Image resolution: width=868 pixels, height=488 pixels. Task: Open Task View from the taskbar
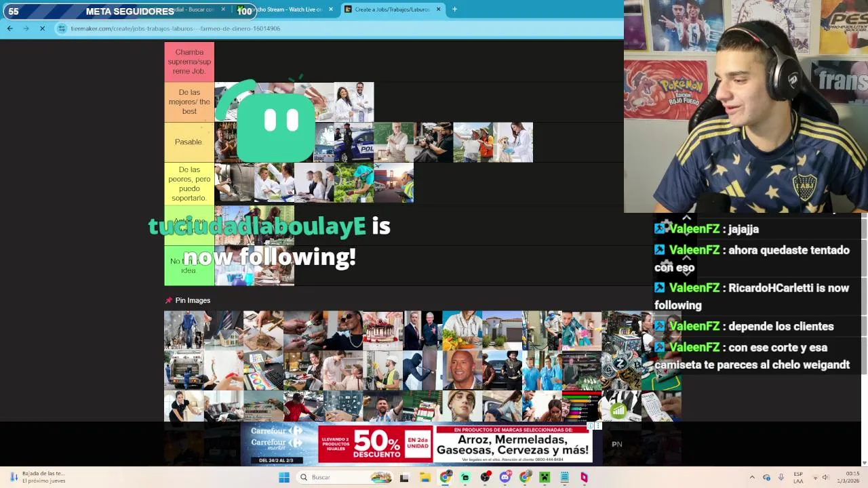404,477
